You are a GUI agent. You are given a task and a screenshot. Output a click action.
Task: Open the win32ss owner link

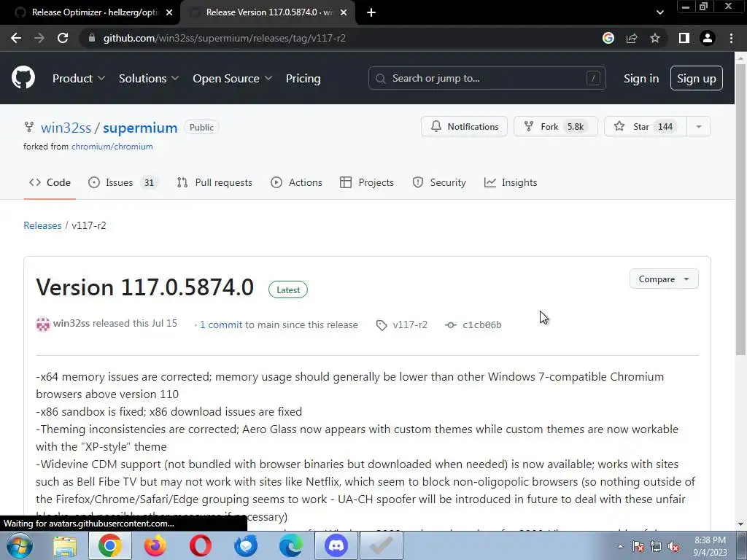pos(66,128)
